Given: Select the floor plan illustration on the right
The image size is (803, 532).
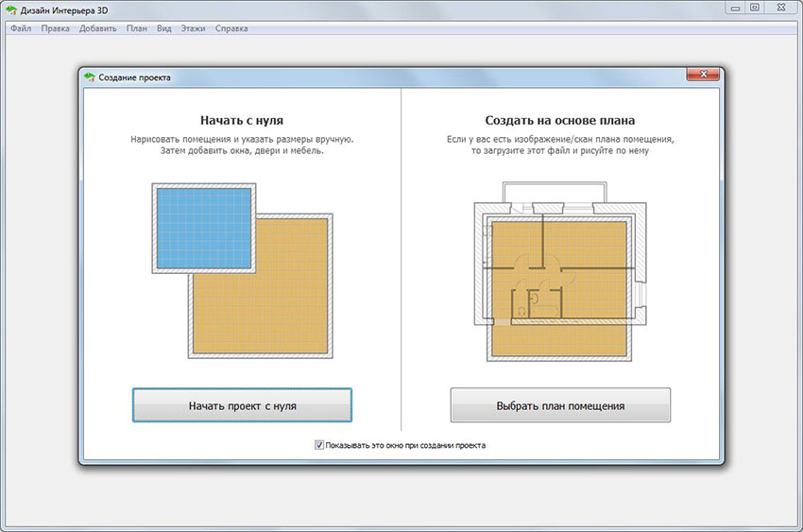Looking at the screenshot, I should click(559, 279).
